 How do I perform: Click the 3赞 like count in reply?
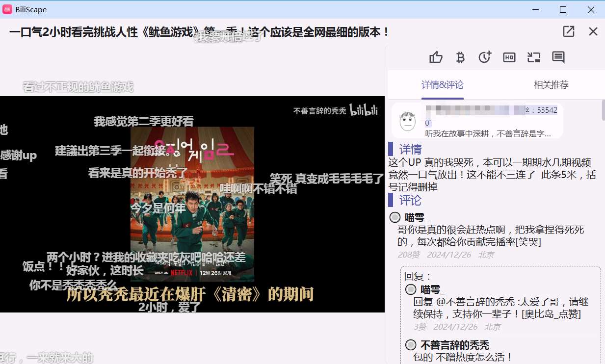pos(420,327)
